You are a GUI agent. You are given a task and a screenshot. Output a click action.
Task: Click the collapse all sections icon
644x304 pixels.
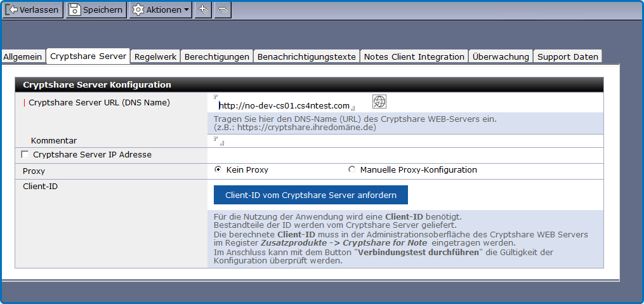223,10
